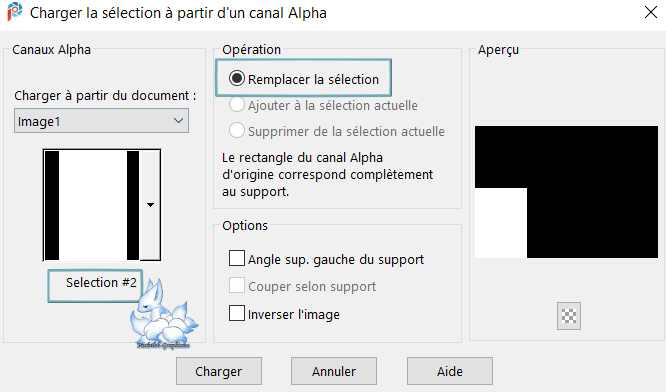The image size is (666, 392).
Task: Click the PaintShop Pro title bar icon
Action: [15, 12]
